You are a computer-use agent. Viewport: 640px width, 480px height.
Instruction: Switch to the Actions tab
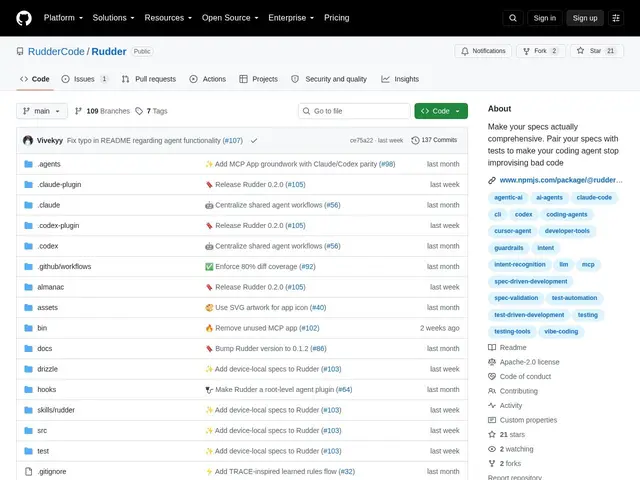[208, 79]
